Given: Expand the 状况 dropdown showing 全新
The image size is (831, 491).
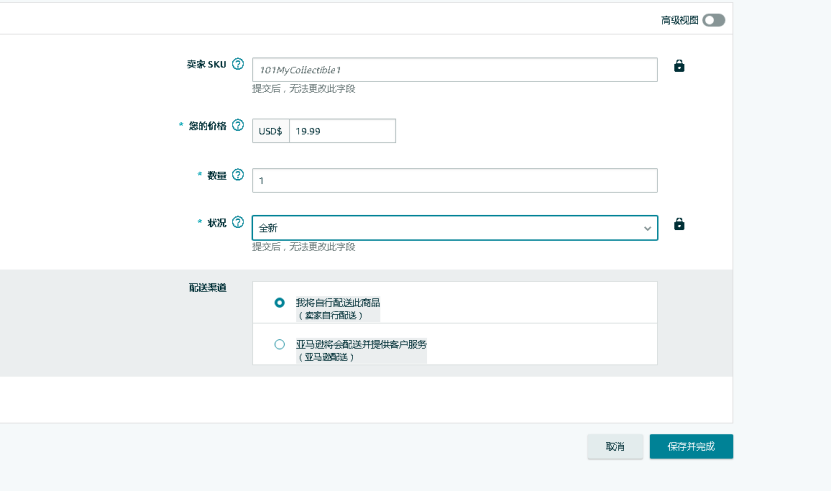Looking at the screenshot, I should tap(454, 228).
